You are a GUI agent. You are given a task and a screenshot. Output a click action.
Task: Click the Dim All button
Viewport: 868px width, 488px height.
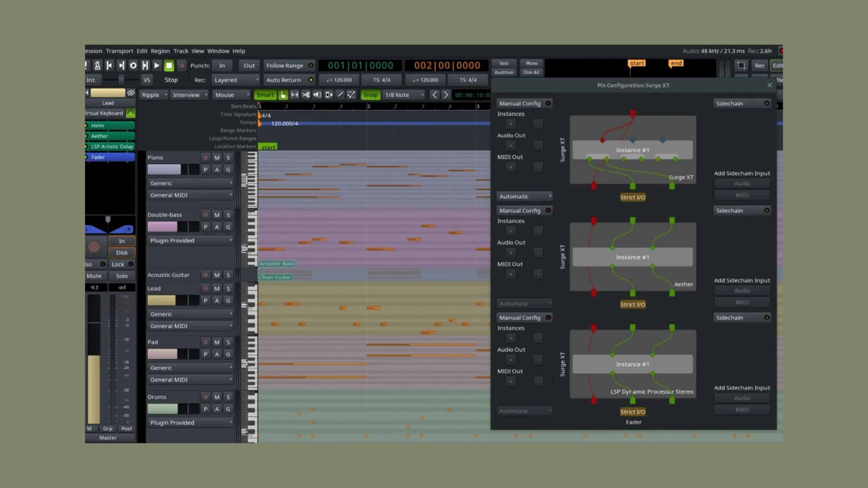point(531,72)
